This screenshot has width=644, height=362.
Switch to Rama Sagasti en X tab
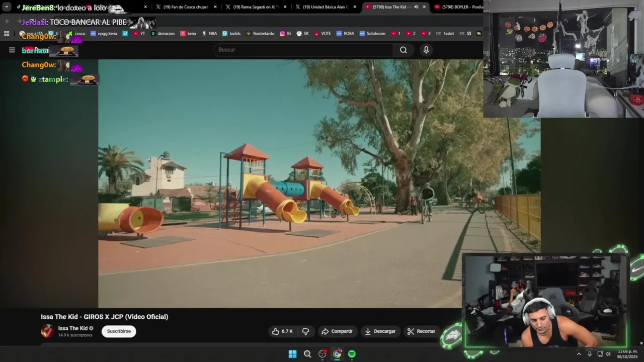[x=256, y=7]
